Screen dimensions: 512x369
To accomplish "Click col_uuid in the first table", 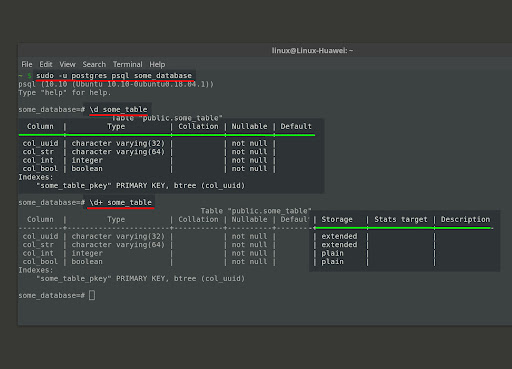I will tap(40, 143).
